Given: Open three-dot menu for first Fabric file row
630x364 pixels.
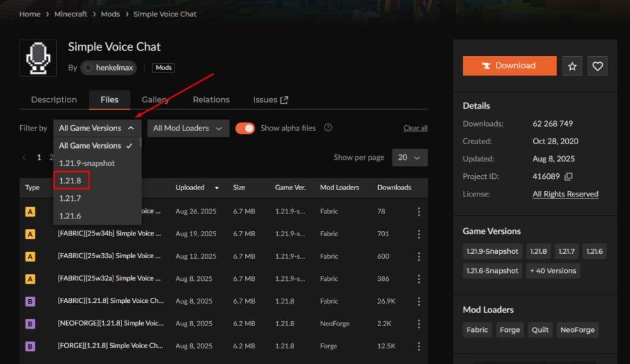Looking at the screenshot, I should 419,212.
